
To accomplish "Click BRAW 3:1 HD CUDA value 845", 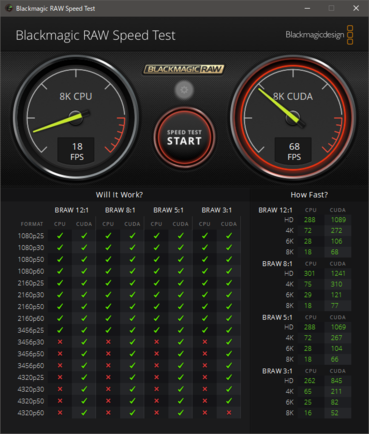I will point(336,381).
